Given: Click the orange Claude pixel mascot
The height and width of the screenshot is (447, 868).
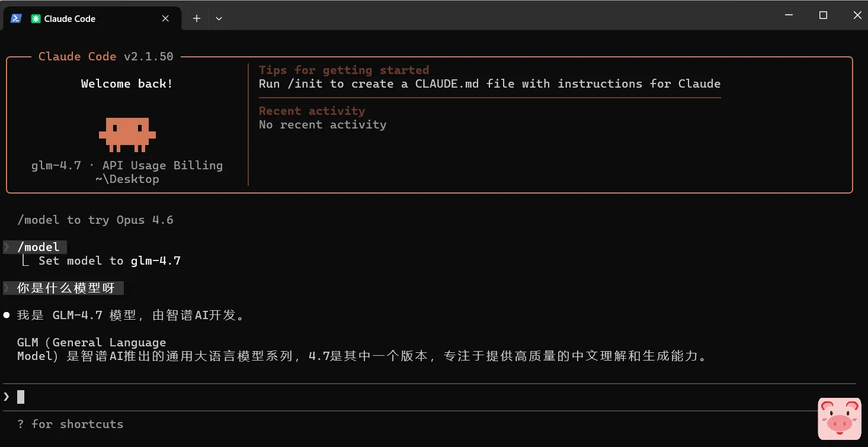Looking at the screenshot, I should [x=127, y=134].
